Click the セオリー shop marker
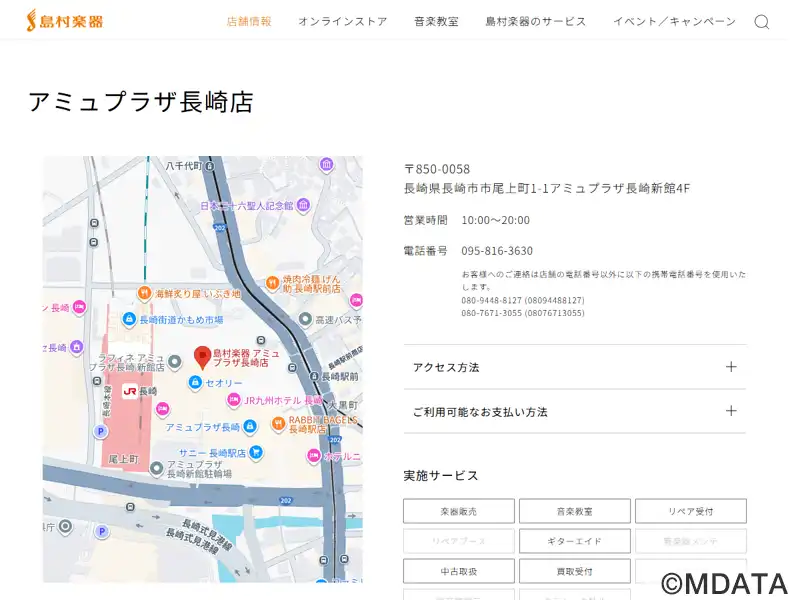Viewport: 800px width, 600px height. tap(195, 383)
